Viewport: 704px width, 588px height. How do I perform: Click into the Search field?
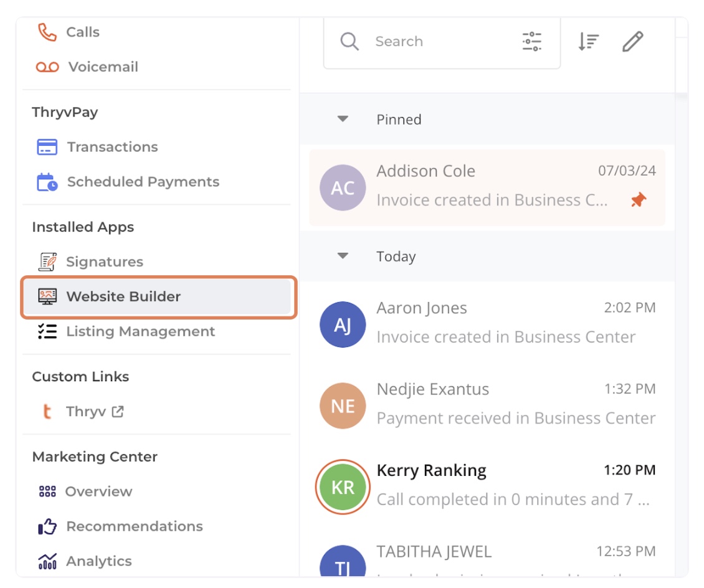click(442, 41)
